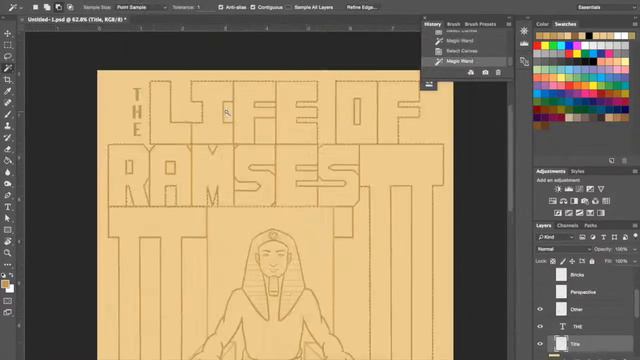This screenshot has height=360, width=640.
Task: Enable Sample All Layers checkbox
Action: tap(289, 7)
